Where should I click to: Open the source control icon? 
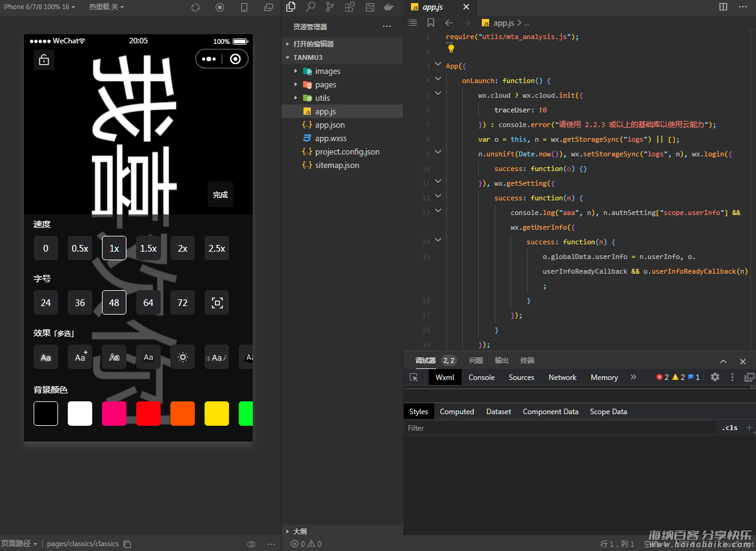point(330,7)
